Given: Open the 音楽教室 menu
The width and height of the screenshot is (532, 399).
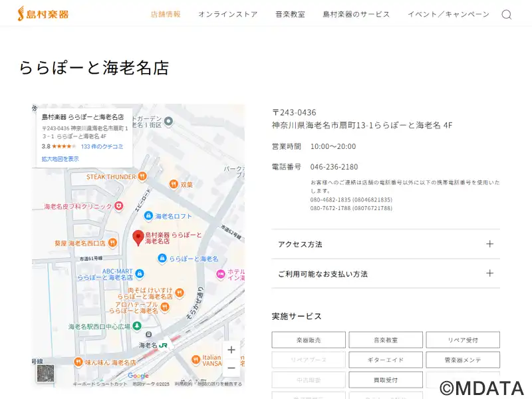Looking at the screenshot, I should (x=290, y=14).
